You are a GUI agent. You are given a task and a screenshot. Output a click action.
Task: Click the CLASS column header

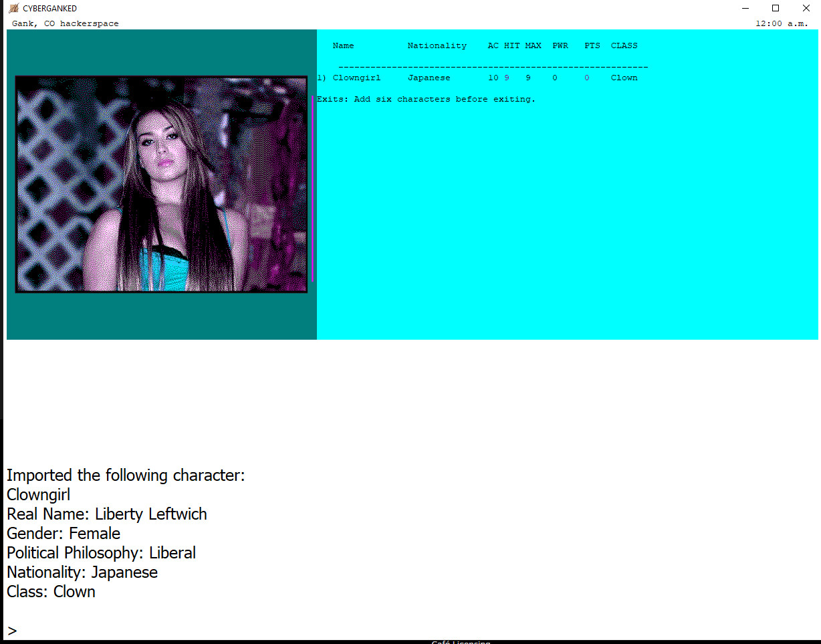[x=623, y=45]
